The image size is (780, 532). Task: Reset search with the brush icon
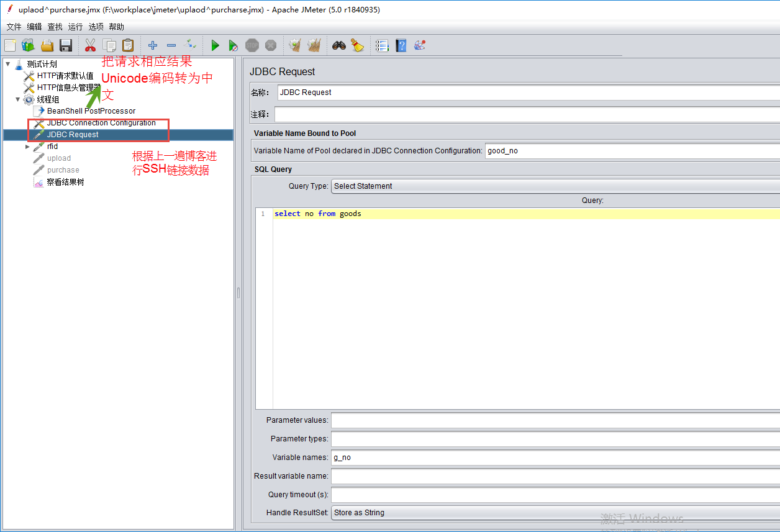pyautogui.click(x=358, y=45)
